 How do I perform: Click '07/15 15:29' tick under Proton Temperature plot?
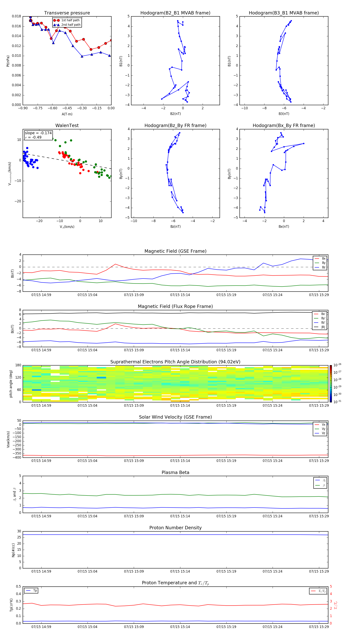(319, 627)
